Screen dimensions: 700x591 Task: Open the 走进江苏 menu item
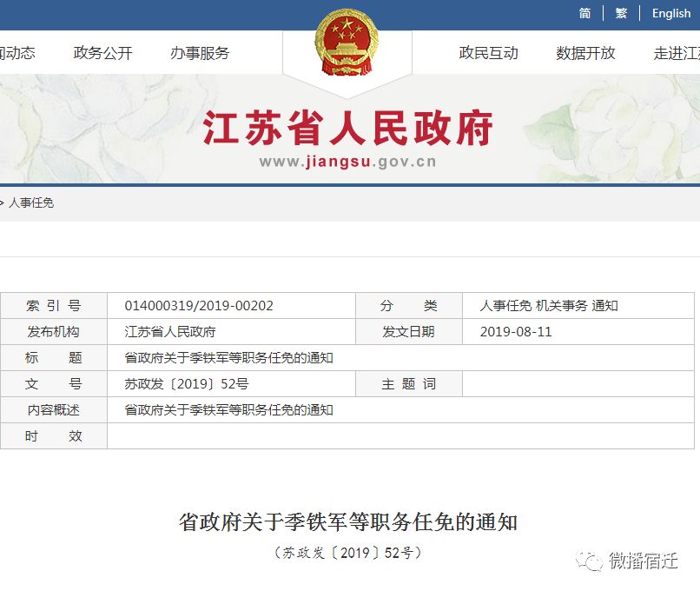click(x=677, y=53)
